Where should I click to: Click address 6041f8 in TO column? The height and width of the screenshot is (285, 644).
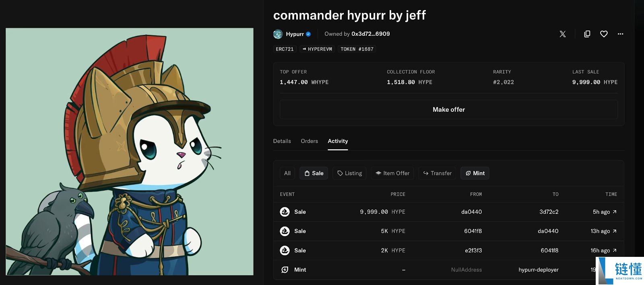tap(549, 250)
